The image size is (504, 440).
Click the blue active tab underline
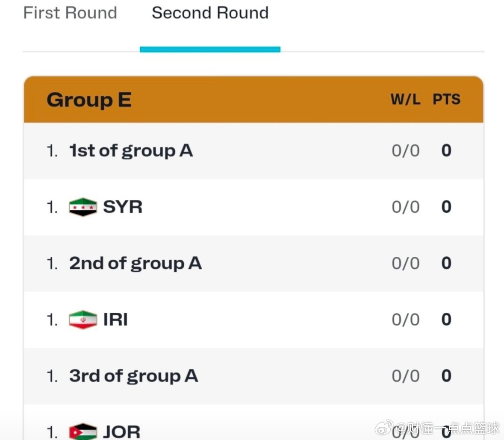(210, 49)
